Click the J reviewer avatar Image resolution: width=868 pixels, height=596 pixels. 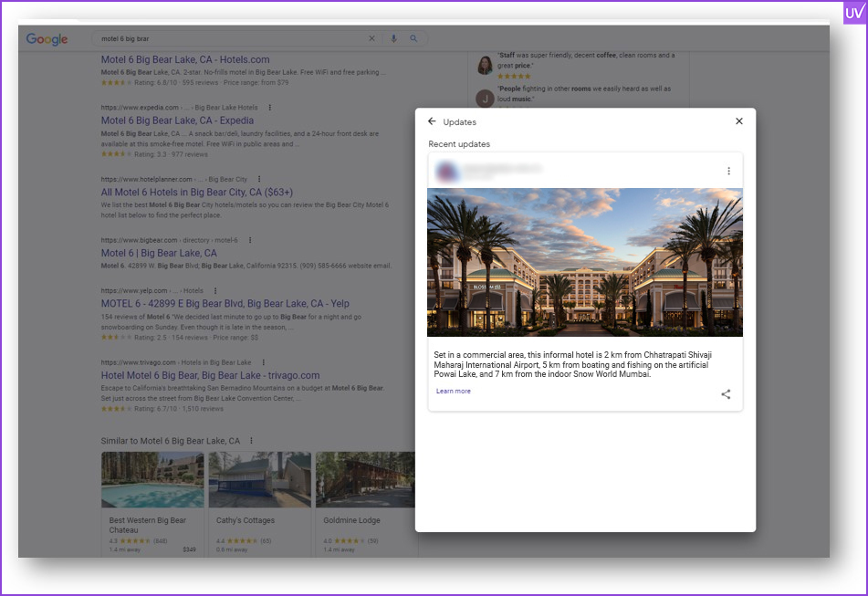pyautogui.click(x=486, y=99)
